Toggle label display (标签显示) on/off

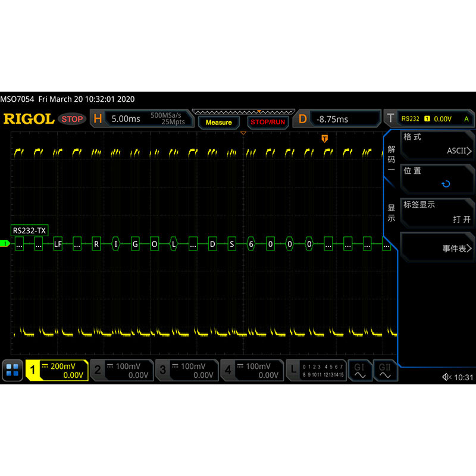tap(437, 213)
